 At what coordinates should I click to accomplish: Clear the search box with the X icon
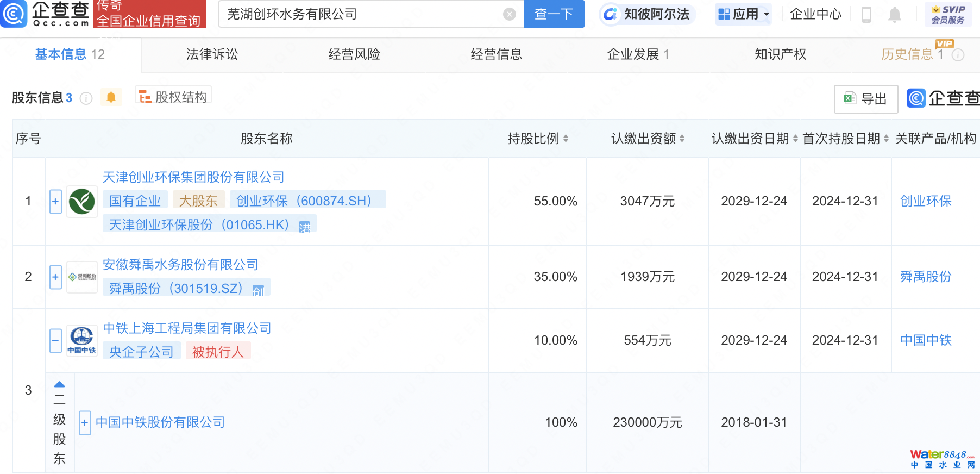coord(509,14)
